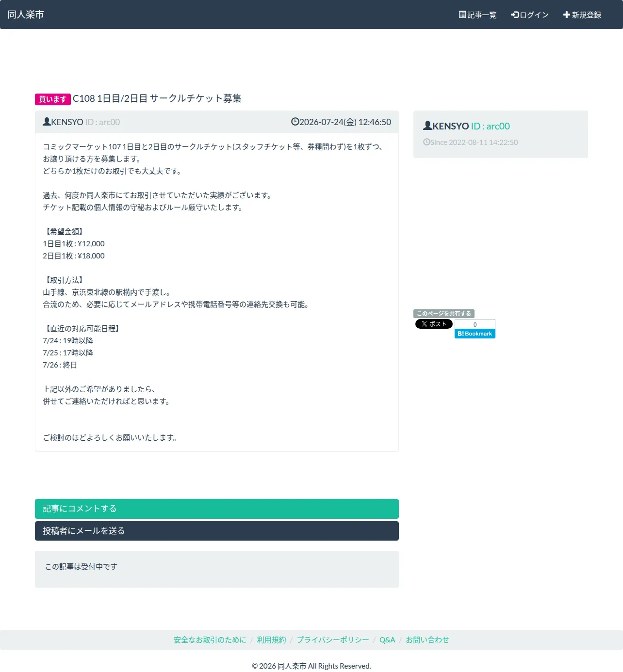623x672 pixels.
Task: Click the B! Bookmark button
Action: click(x=475, y=334)
